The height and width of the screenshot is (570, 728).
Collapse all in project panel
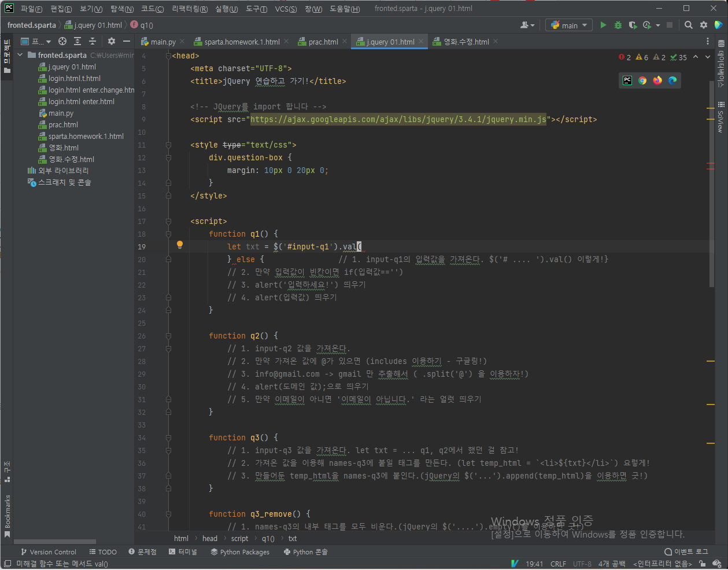(x=93, y=41)
